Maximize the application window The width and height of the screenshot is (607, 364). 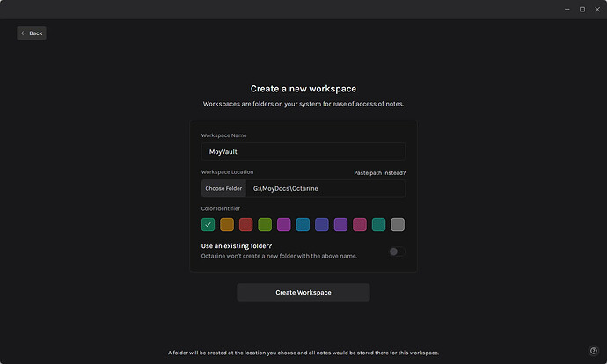coord(581,9)
